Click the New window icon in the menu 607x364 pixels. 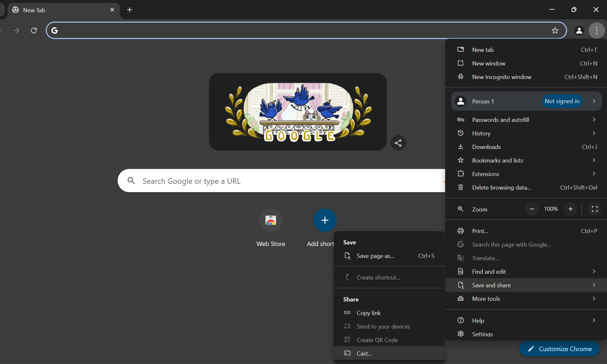[461, 63]
